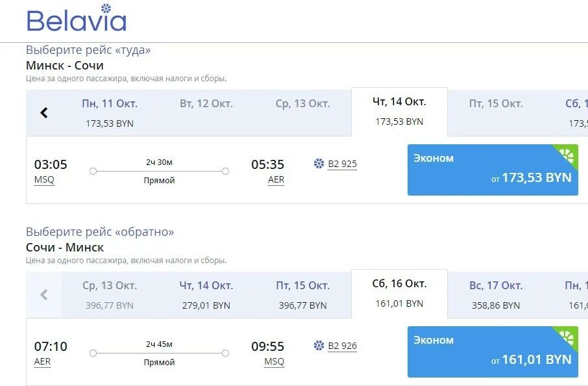588x386 pixels.
Task: Click the Belavia airline icon next to B2 925
Action: [x=319, y=164]
